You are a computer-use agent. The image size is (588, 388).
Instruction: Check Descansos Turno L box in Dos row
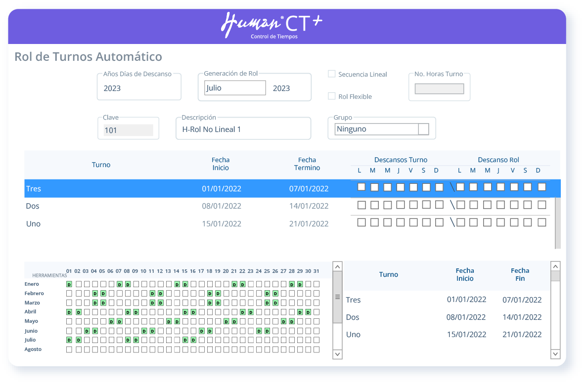[362, 205]
